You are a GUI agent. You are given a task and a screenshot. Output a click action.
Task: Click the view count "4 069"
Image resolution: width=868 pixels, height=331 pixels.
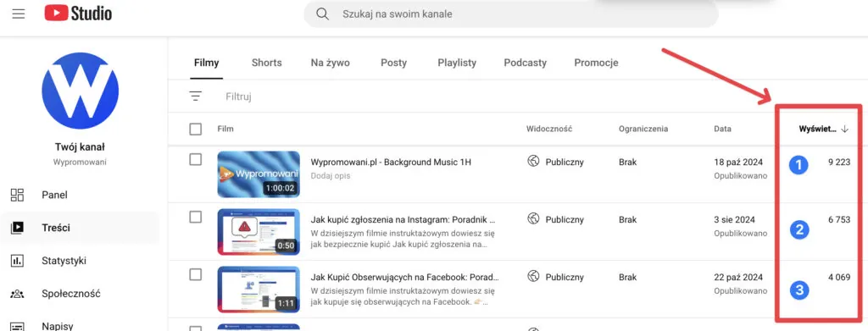tap(839, 277)
